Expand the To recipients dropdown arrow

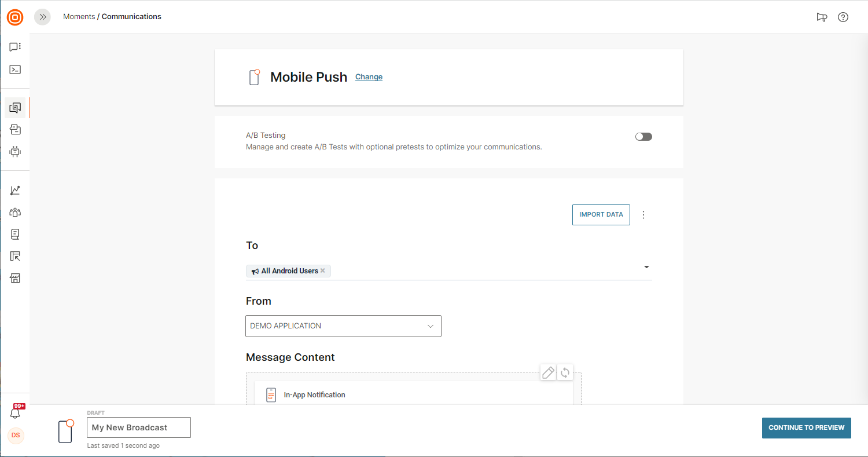tap(646, 267)
